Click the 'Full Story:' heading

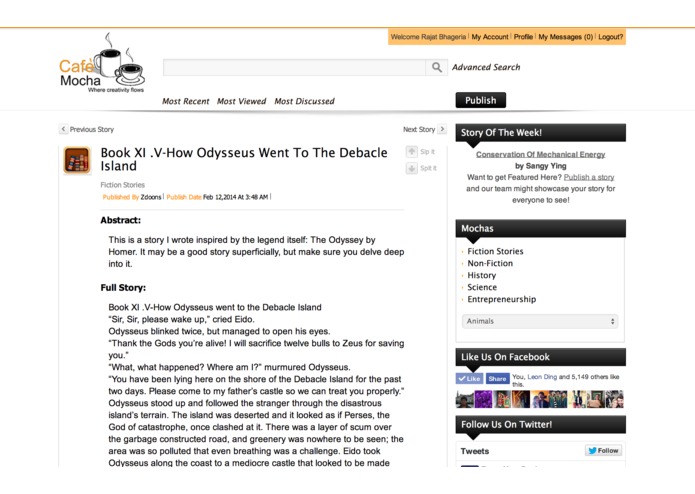[x=123, y=288]
